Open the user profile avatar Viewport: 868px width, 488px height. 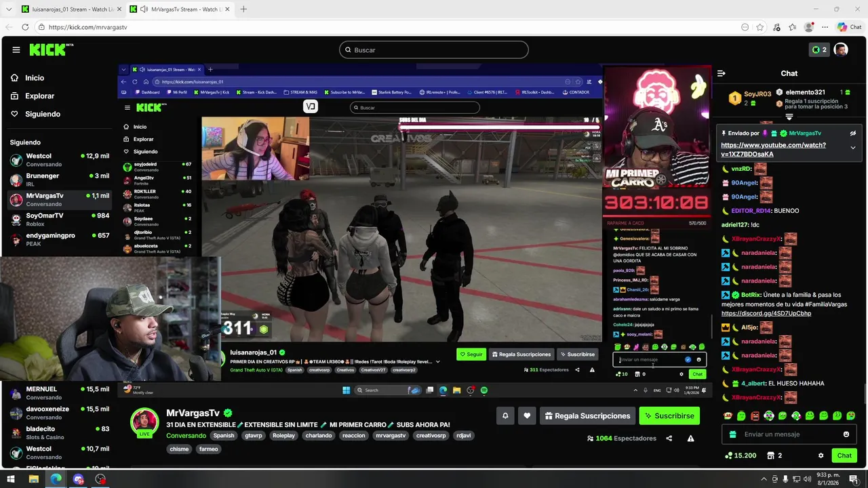(x=841, y=49)
